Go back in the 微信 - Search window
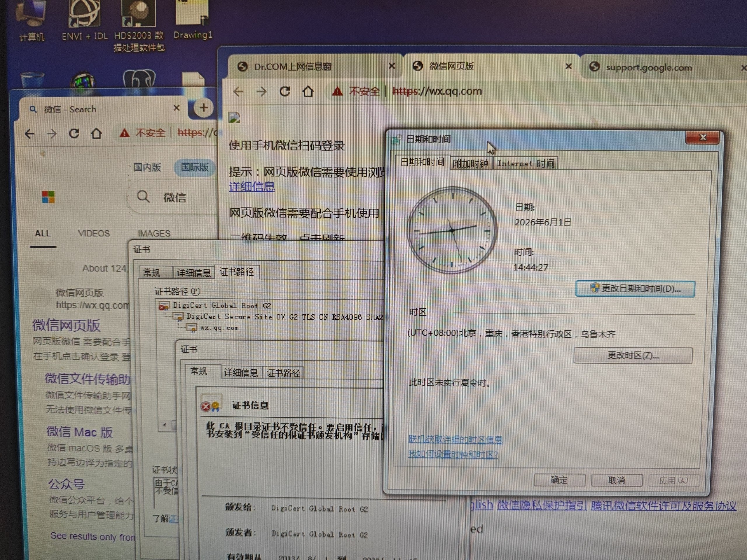Screen dimensions: 747x560 point(30,134)
